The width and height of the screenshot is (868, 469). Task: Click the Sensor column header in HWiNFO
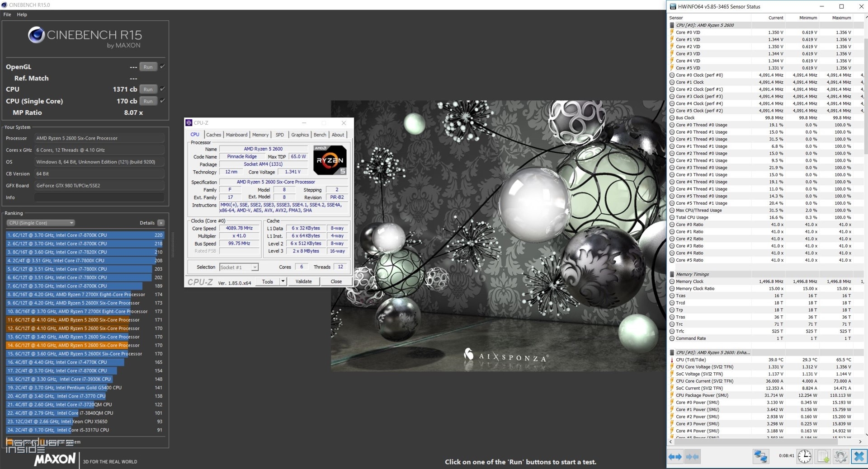pyautogui.click(x=710, y=18)
